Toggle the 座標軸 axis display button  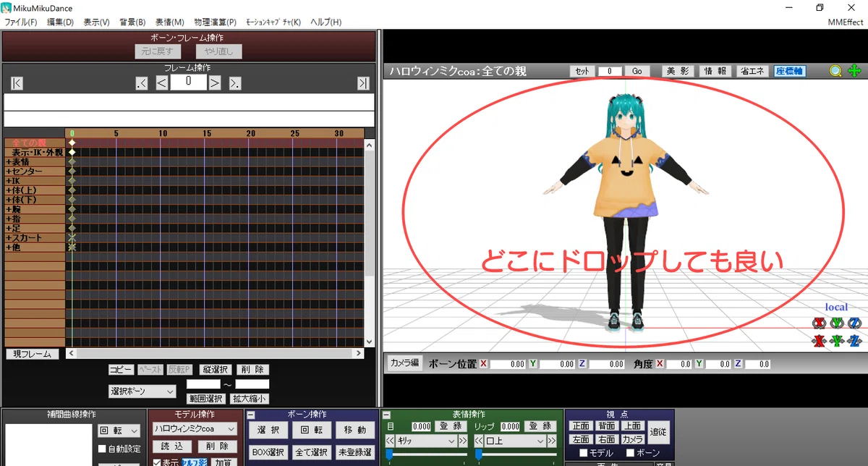[x=789, y=71]
